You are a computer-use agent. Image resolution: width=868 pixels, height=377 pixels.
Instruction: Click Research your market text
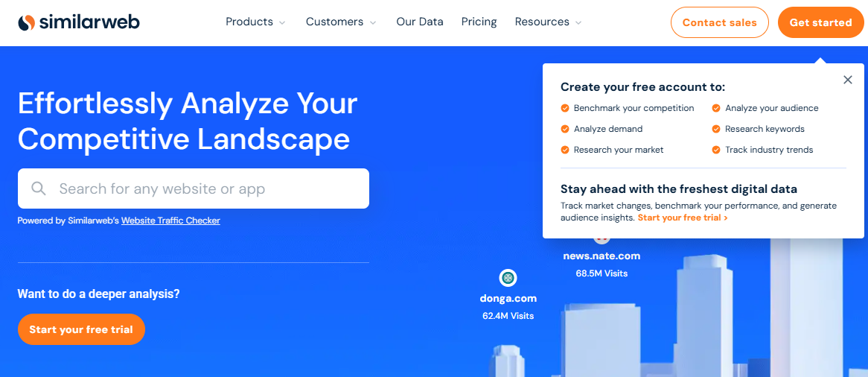point(619,150)
